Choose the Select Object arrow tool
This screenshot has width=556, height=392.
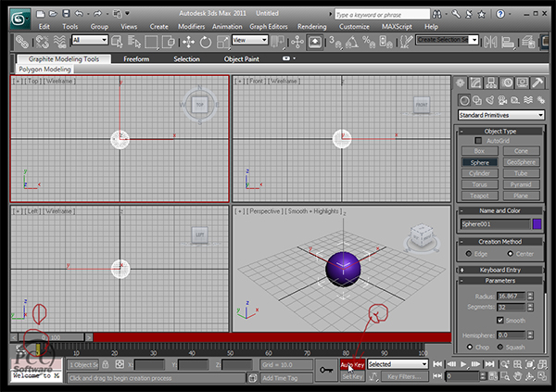coord(117,42)
